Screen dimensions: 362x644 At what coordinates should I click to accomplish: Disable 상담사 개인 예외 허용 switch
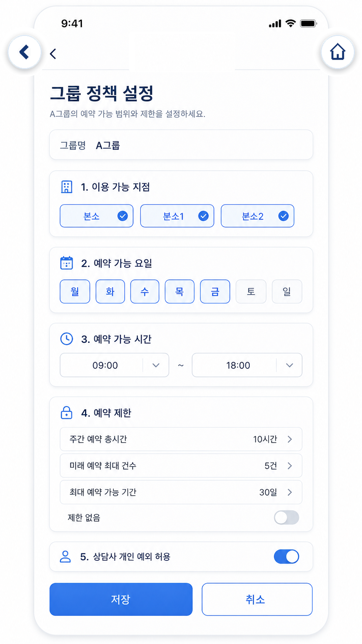coord(286,557)
